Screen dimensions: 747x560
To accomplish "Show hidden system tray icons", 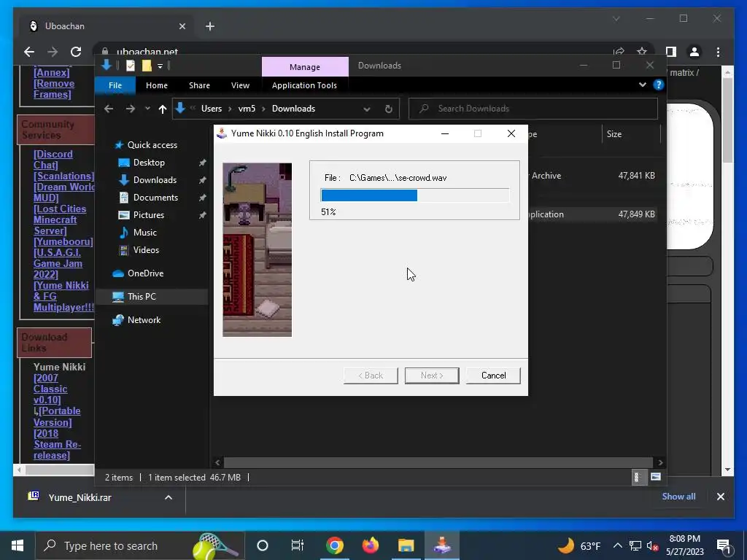I will (617, 545).
